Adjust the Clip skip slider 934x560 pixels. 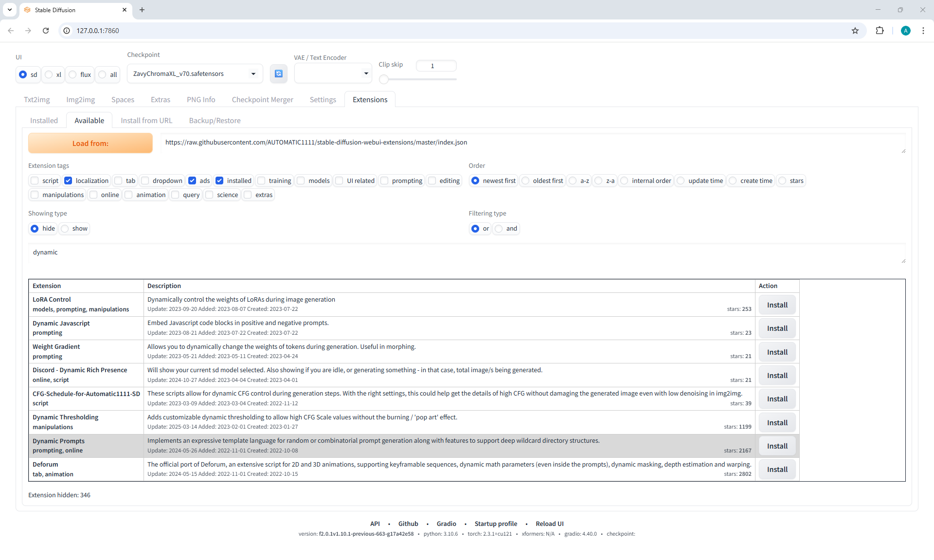[384, 79]
